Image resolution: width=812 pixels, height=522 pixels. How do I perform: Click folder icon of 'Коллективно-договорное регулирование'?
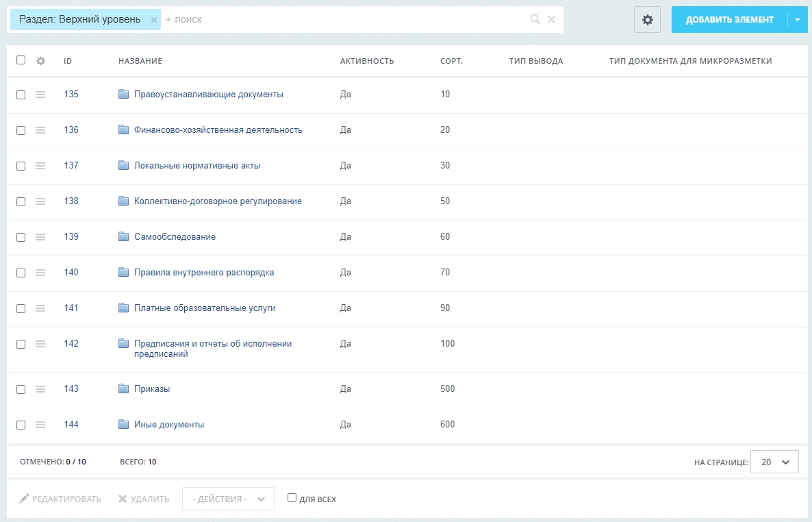[123, 201]
